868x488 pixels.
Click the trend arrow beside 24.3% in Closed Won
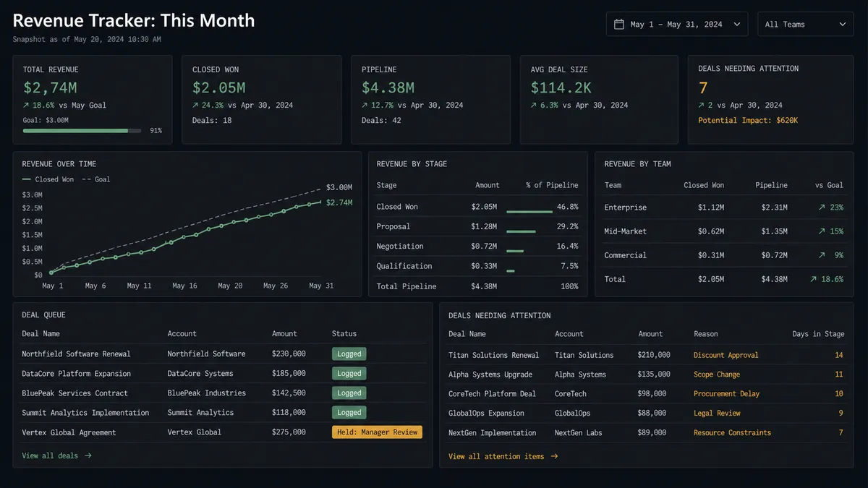(196, 105)
